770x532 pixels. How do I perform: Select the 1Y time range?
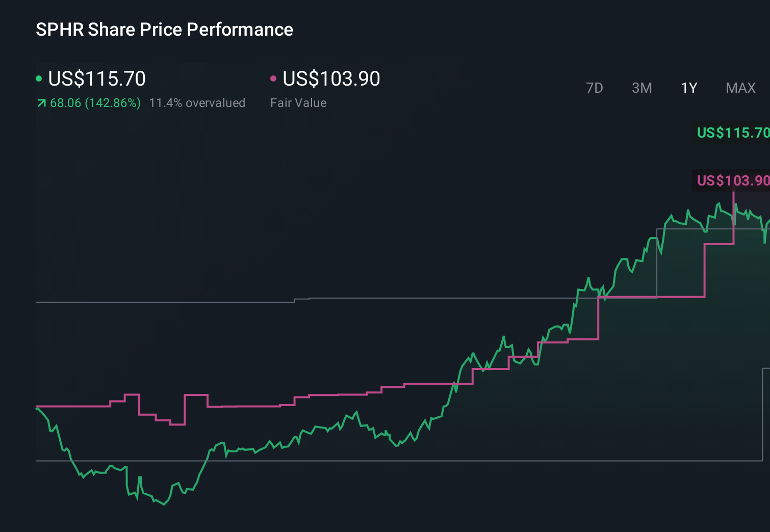pyautogui.click(x=688, y=88)
